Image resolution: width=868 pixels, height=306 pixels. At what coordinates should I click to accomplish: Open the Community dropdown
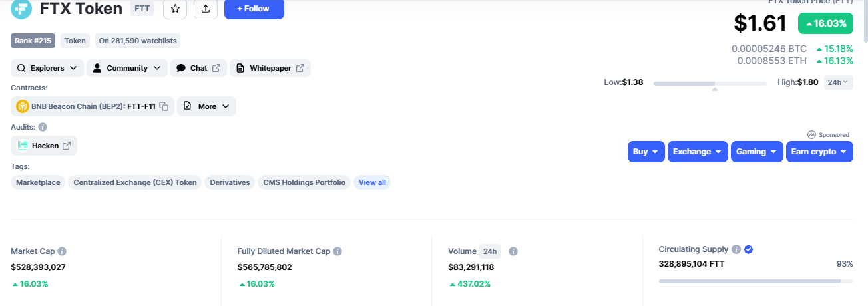pyautogui.click(x=127, y=68)
